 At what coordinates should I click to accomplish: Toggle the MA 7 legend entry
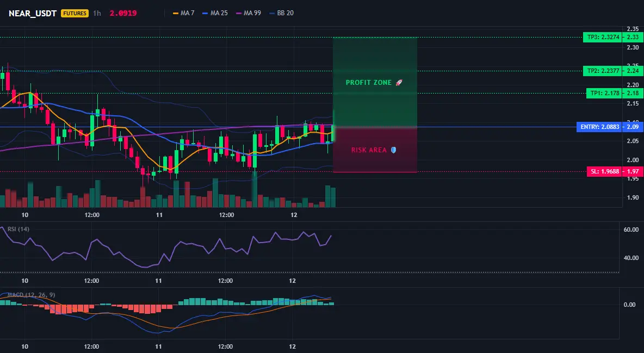tap(184, 13)
